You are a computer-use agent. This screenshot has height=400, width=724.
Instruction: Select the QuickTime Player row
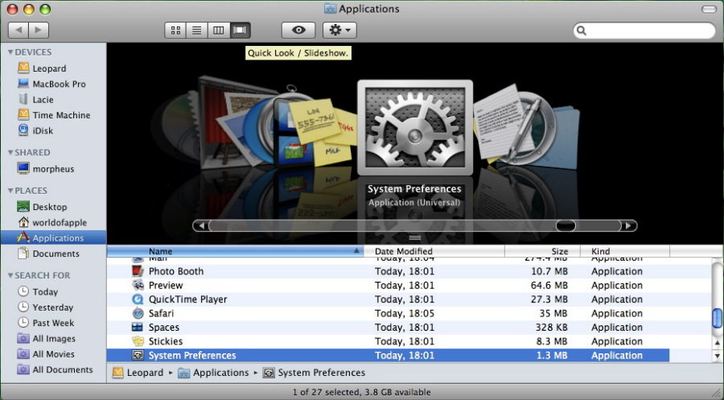pyautogui.click(x=388, y=299)
